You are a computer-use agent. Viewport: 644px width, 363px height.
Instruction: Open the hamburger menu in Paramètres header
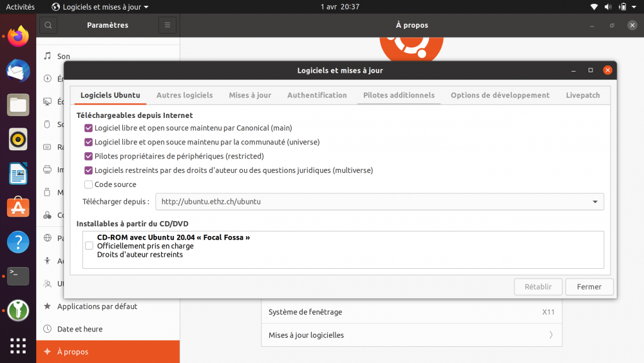point(167,25)
